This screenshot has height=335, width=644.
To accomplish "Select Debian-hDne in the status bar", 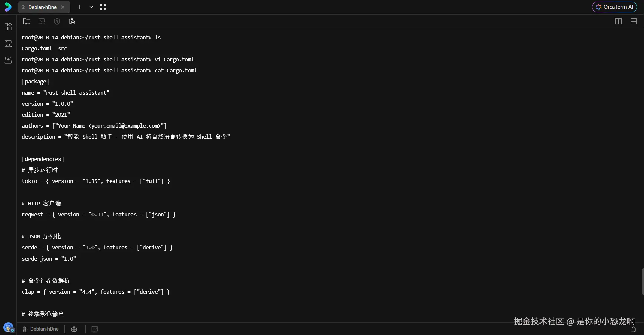I will [44, 329].
